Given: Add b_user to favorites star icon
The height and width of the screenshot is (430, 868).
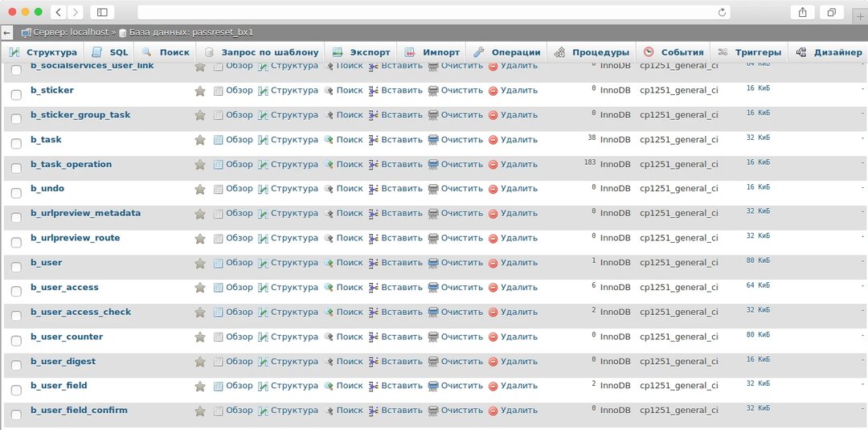Looking at the screenshot, I should 200,264.
